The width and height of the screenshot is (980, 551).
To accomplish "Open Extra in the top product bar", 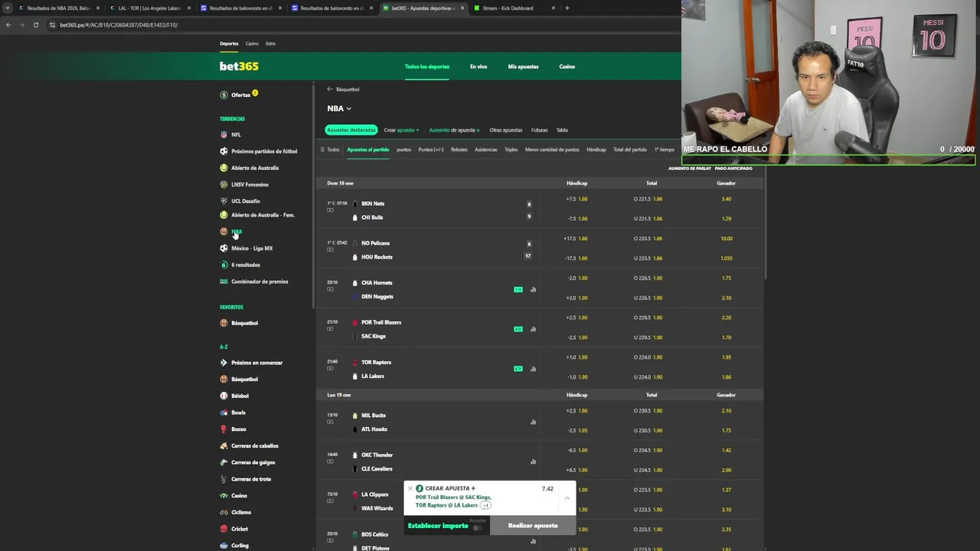I will point(270,44).
